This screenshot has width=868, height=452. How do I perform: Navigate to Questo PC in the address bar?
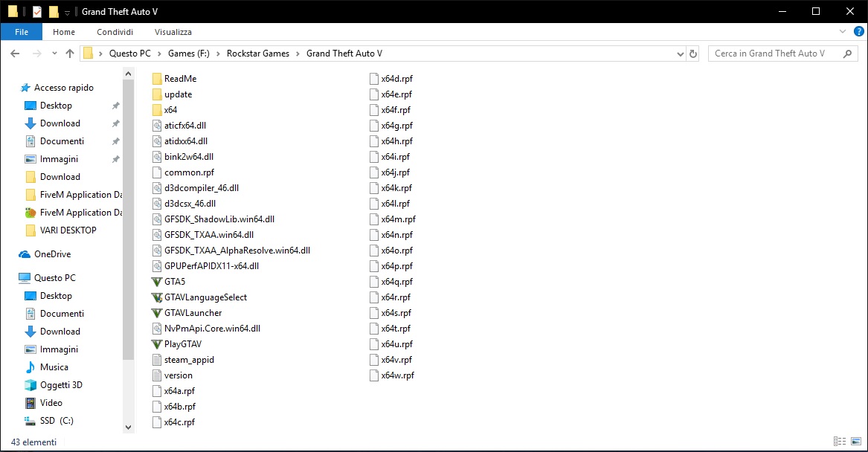(x=129, y=54)
